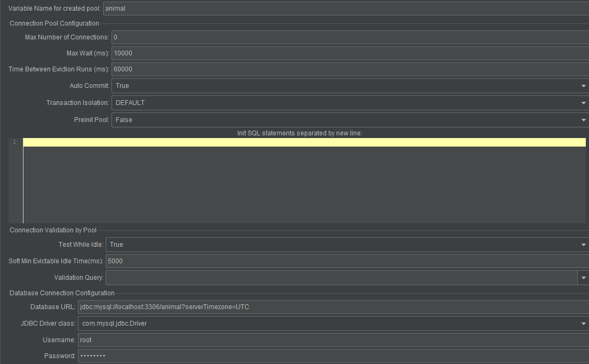Click the Connection Pool Configuration section title
This screenshot has height=364, width=589.
point(54,23)
